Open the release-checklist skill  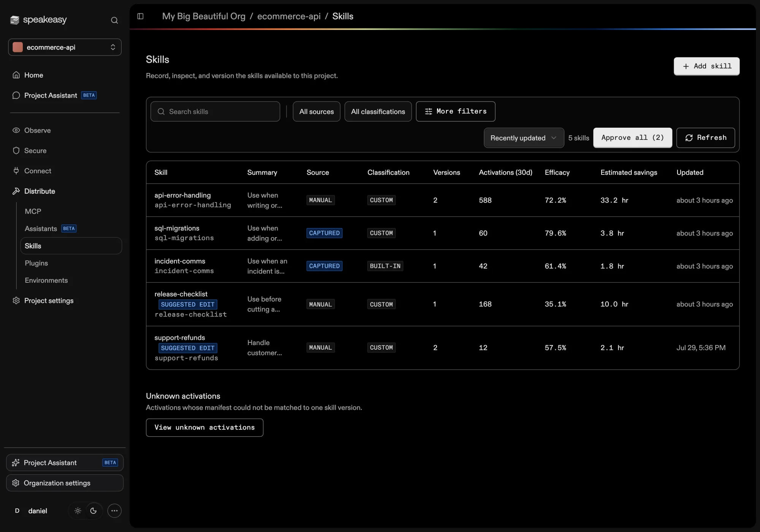click(181, 294)
